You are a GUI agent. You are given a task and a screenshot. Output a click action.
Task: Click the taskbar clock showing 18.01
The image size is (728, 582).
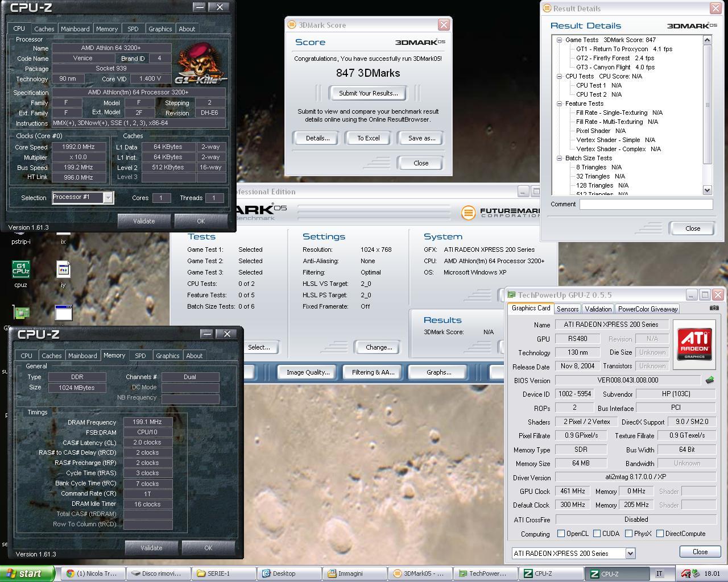pos(712,573)
